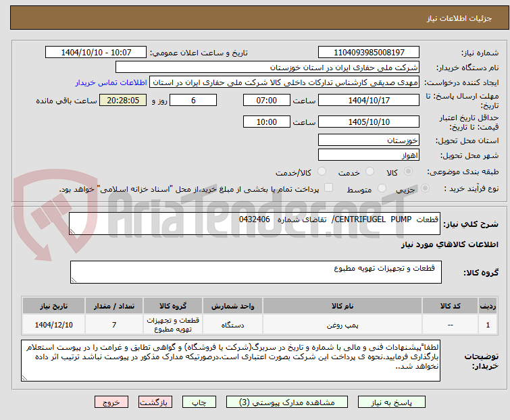Click the price validity date 1405/10/10
The height and width of the screenshot is (420, 510).
click(369, 122)
